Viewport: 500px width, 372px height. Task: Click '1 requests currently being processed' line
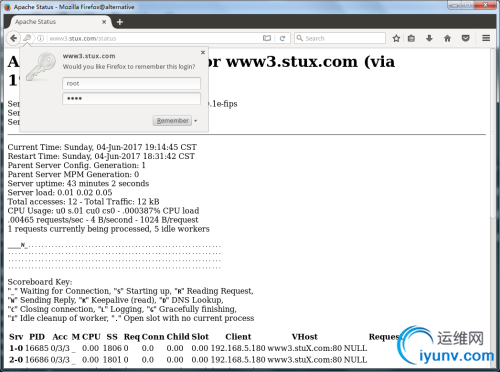(109, 229)
